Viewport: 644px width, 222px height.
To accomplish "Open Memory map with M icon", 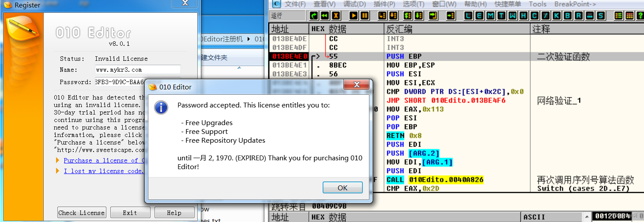I will tap(491, 16).
